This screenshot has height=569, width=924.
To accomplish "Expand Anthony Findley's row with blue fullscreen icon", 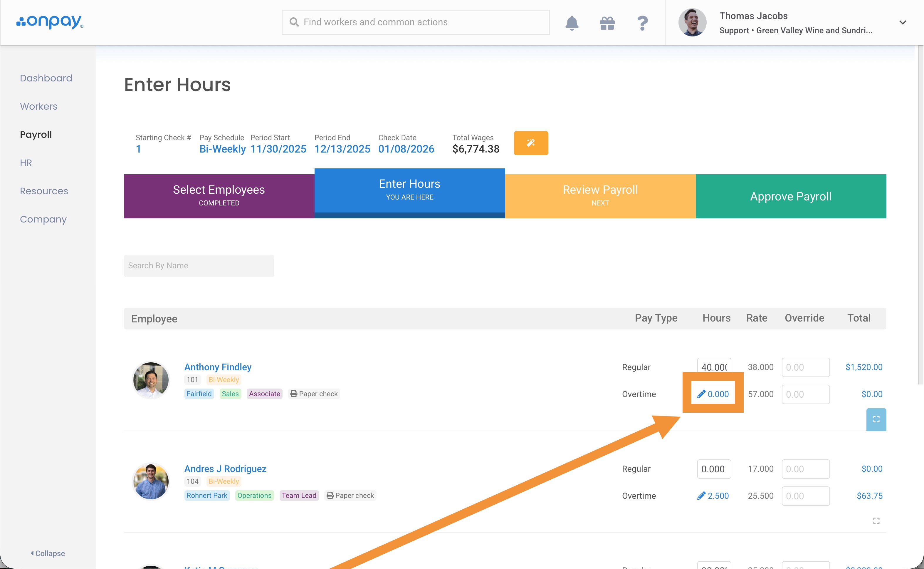I will [876, 419].
